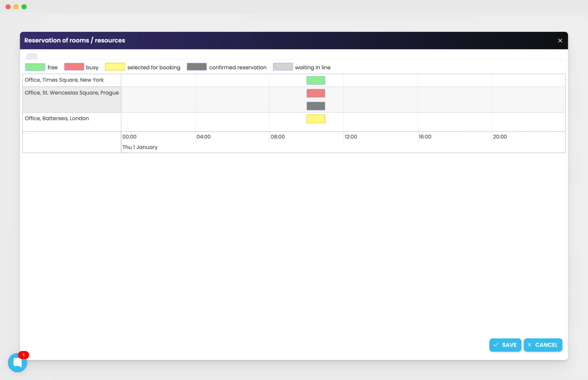Click the green free slot for Times Square office
Viewport: 588px width, 380px height.
(x=316, y=80)
